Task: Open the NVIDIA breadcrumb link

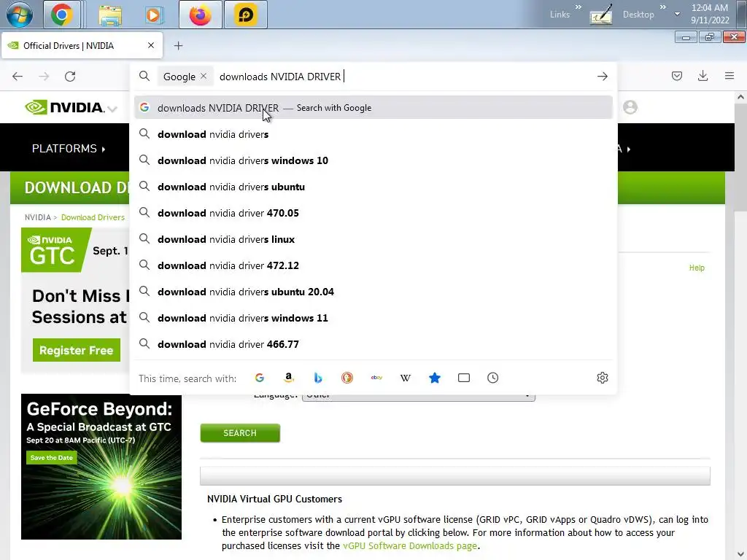Action: pyautogui.click(x=38, y=217)
